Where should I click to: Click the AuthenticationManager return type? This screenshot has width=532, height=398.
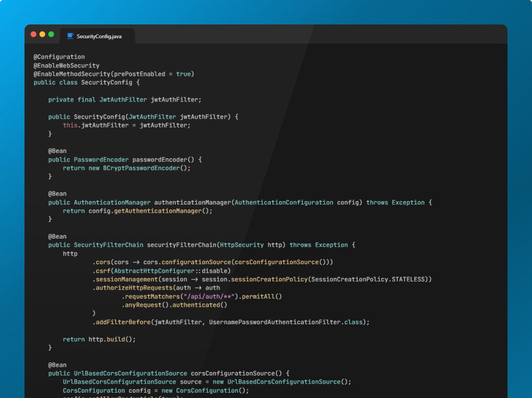point(112,202)
